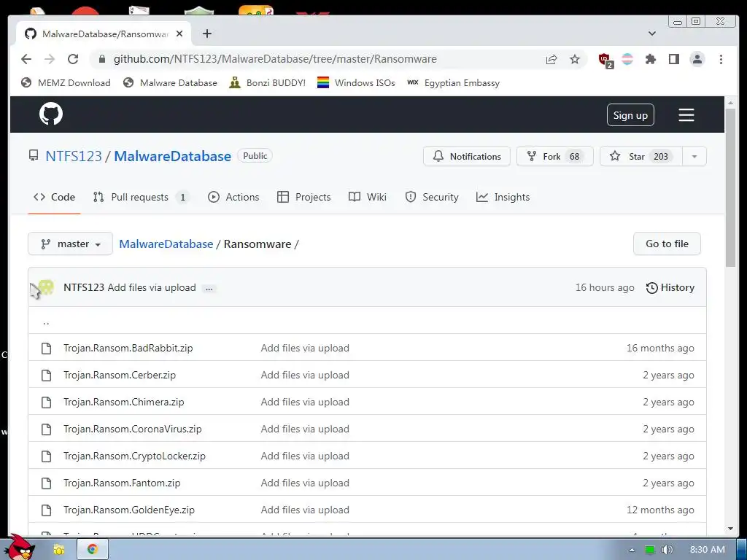
Task: Open Trojan.Ransom.CoronaVirus.zip file
Action: pyautogui.click(x=133, y=429)
